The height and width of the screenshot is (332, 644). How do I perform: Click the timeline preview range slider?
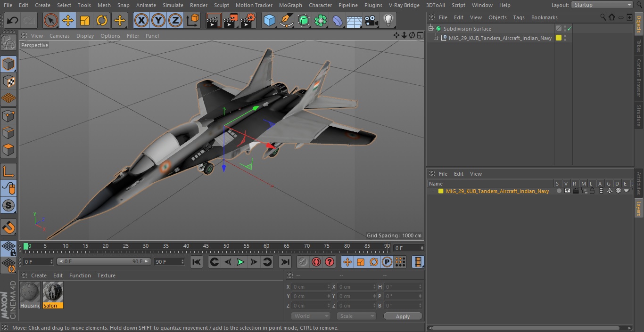click(104, 261)
